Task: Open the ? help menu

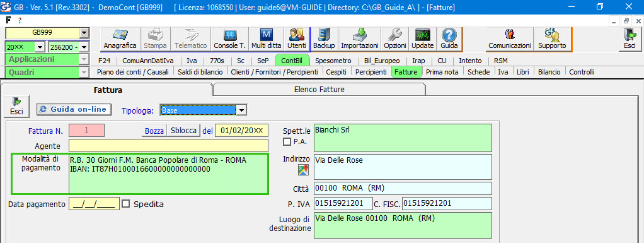Action: click(x=20, y=20)
